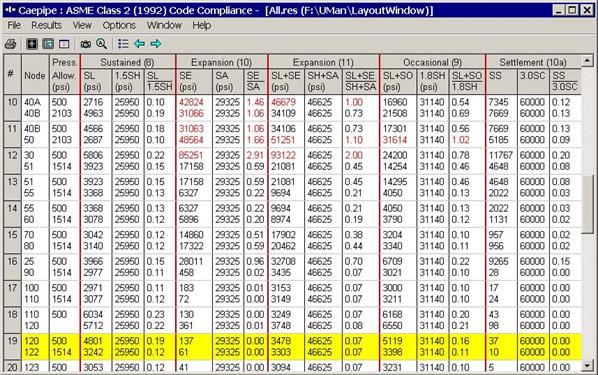Click the magnifying glass font zoom icon
The height and width of the screenshot is (375, 598).
[101, 44]
